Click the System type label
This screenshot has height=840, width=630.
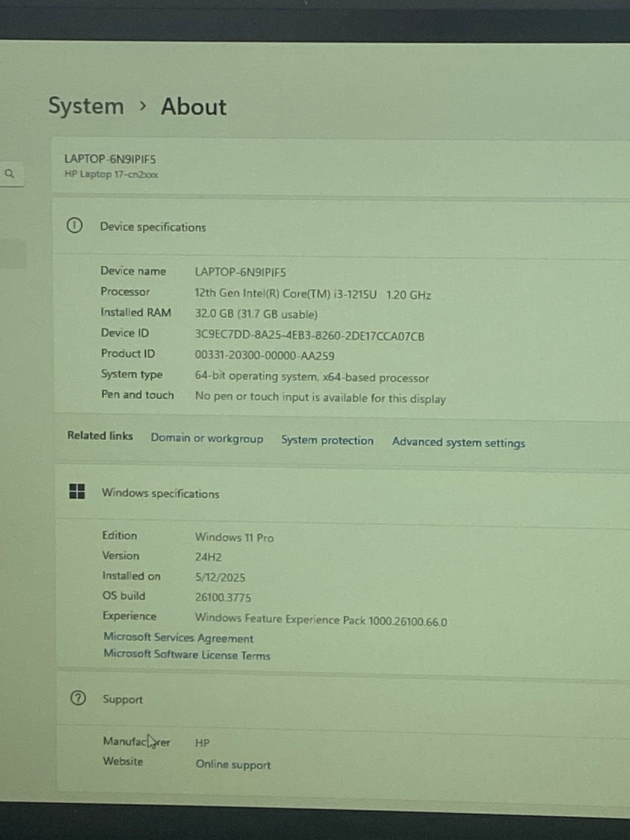(132, 374)
